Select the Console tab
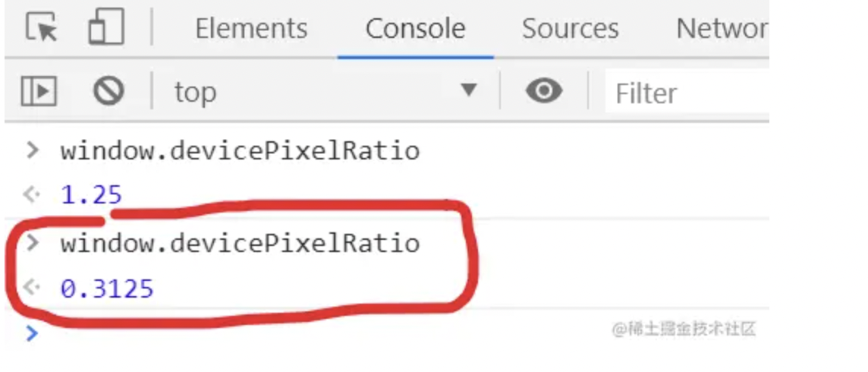 tap(415, 29)
